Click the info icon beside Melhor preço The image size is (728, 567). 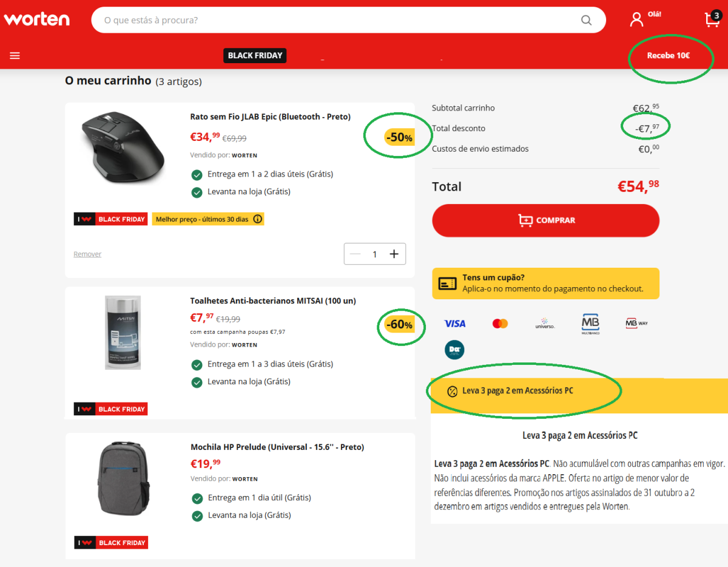pyautogui.click(x=257, y=219)
